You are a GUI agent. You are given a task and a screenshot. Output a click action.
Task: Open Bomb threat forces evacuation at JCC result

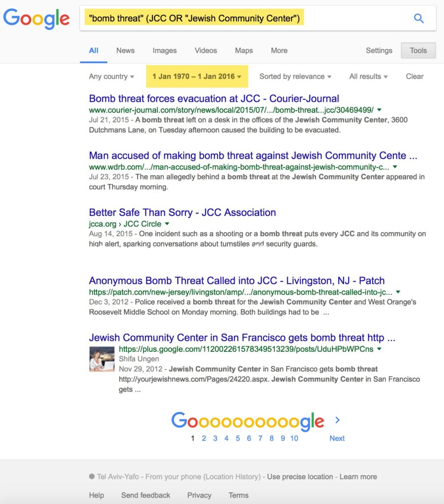[x=214, y=98]
